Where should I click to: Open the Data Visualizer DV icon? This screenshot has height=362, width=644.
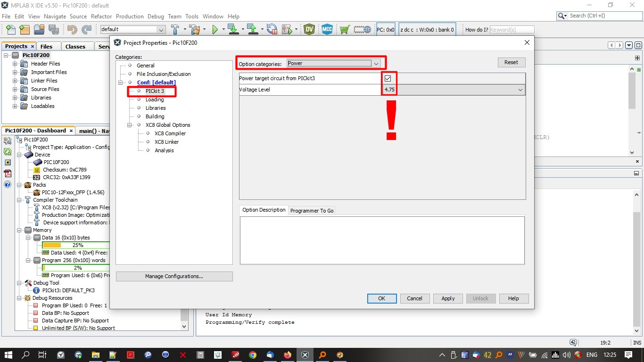[x=309, y=29]
